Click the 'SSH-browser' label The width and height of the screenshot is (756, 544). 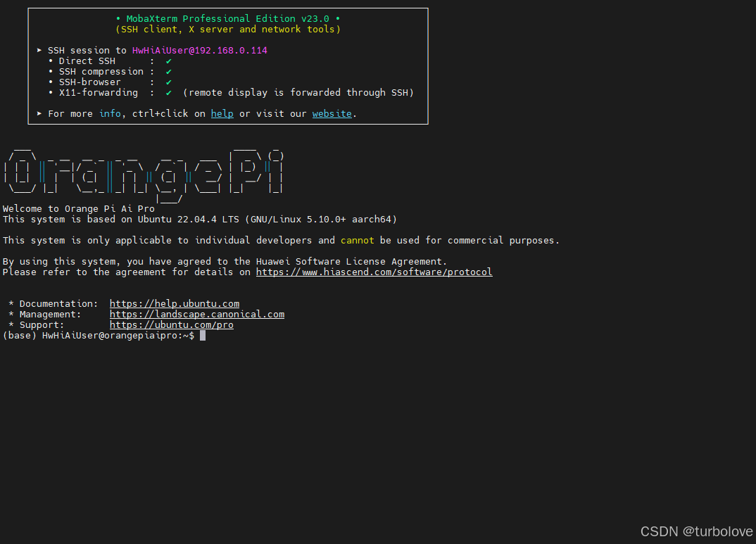click(x=90, y=82)
